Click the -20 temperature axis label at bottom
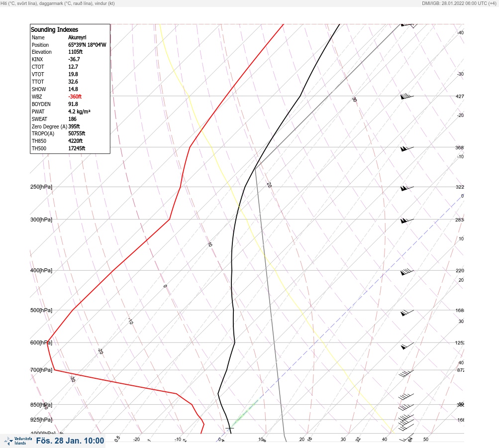The image size is (499, 448). [136, 440]
